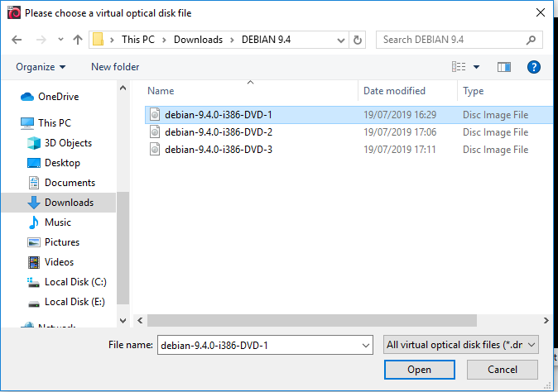Click the sidebar scroll up arrow
The width and height of the screenshot is (558, 392).
123,88
